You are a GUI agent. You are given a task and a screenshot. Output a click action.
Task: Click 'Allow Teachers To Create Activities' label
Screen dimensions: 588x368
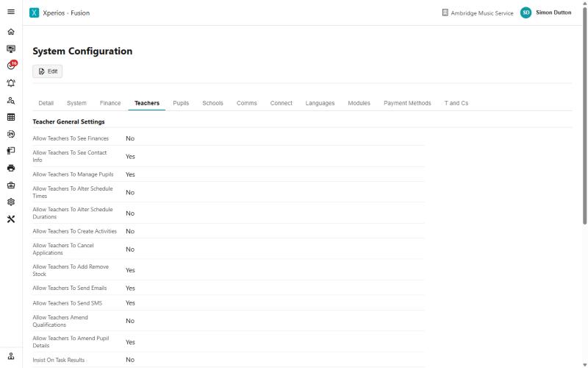pos(75,231)
